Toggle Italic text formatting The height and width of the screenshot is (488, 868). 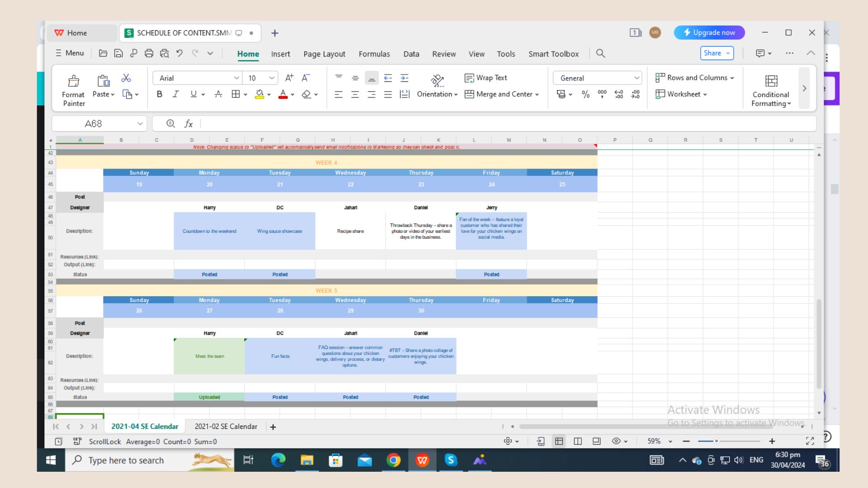coord(175,94)
